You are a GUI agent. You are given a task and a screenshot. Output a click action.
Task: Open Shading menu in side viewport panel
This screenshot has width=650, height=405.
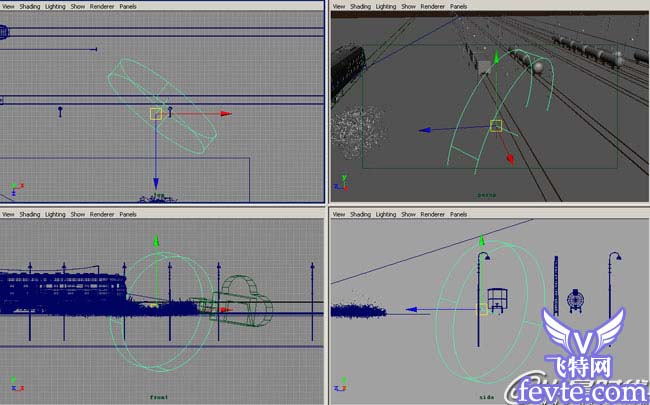click(360, 214)
